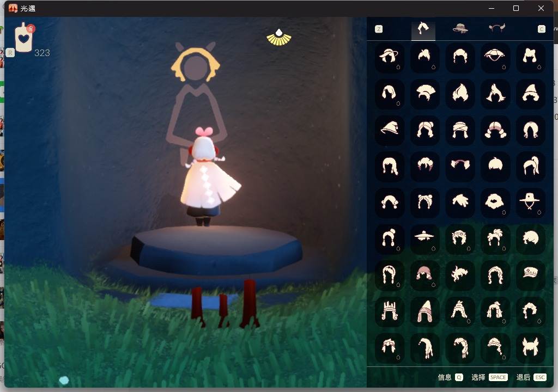Pick the flame-shaped spiky hairstyle
Screen dimensions: 558x392
459,93
